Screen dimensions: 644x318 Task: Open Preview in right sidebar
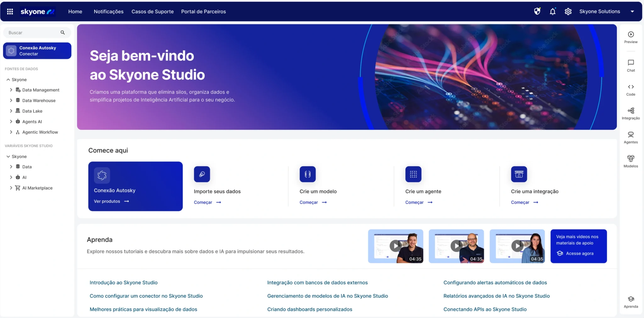pos(631,37)
